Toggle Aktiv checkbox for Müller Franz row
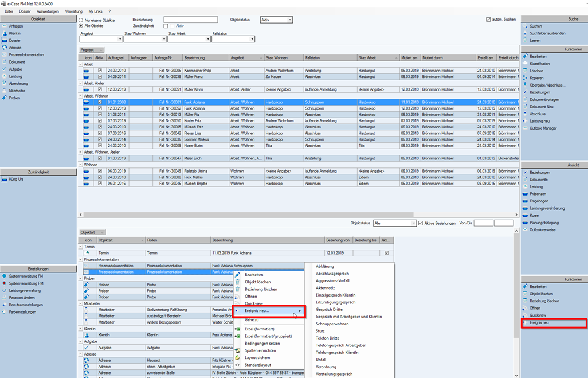 click(x=100, y=77)
